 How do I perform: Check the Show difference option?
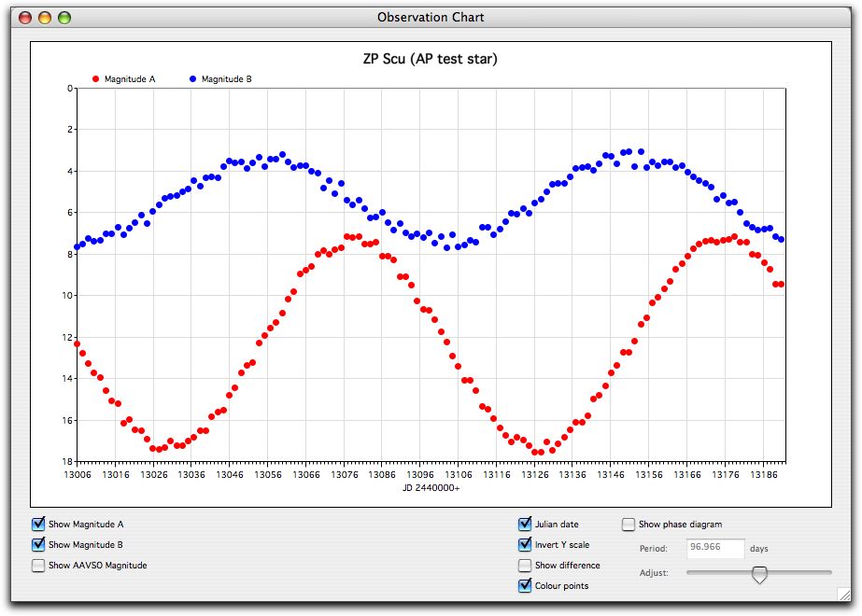[x=525, y=566]
